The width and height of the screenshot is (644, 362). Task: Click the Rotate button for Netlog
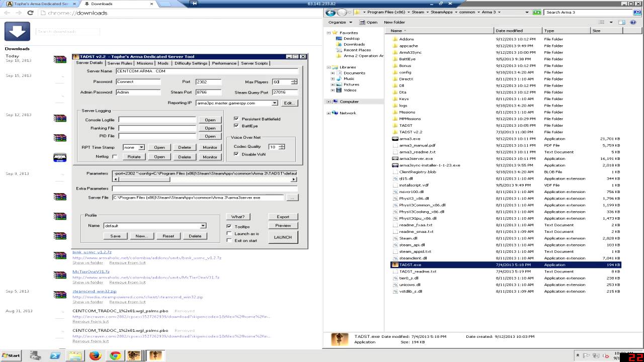(x=134, y=157)
